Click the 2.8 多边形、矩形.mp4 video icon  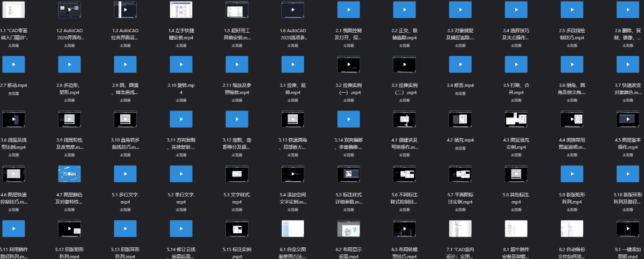click(x=69, y=64)
